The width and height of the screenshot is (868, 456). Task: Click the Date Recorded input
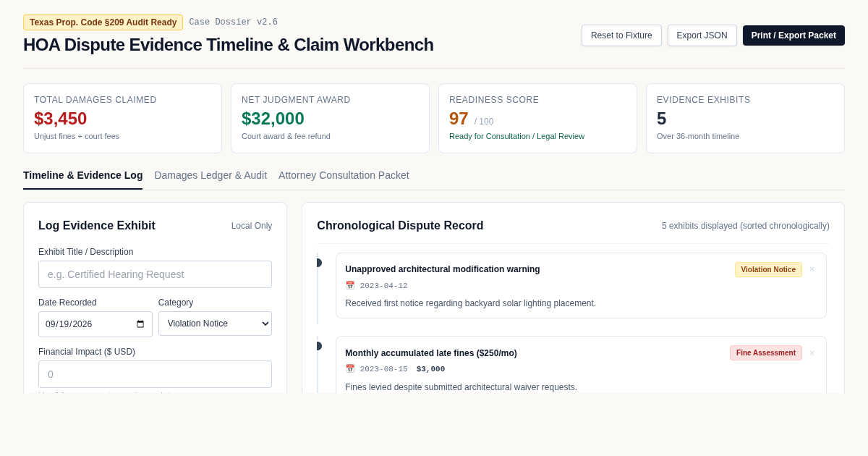tap(95, 324)
